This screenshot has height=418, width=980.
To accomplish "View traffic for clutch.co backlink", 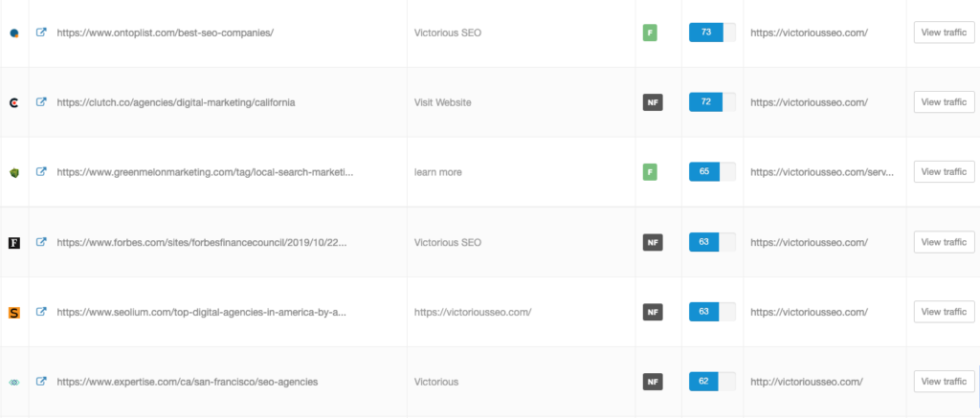I will 944,102.
